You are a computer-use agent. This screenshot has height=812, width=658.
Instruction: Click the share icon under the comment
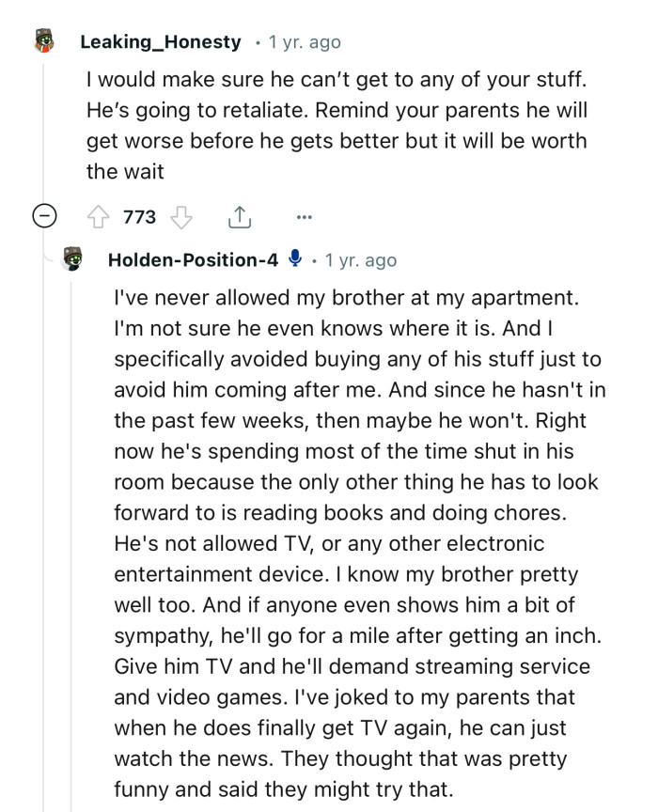click(x=240, y=216)
